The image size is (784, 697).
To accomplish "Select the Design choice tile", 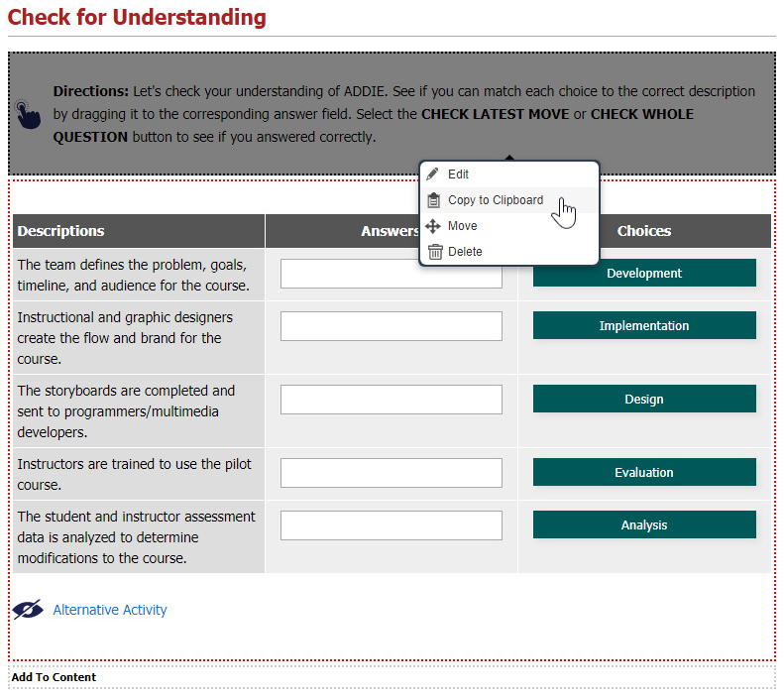I will click(644, 399).
